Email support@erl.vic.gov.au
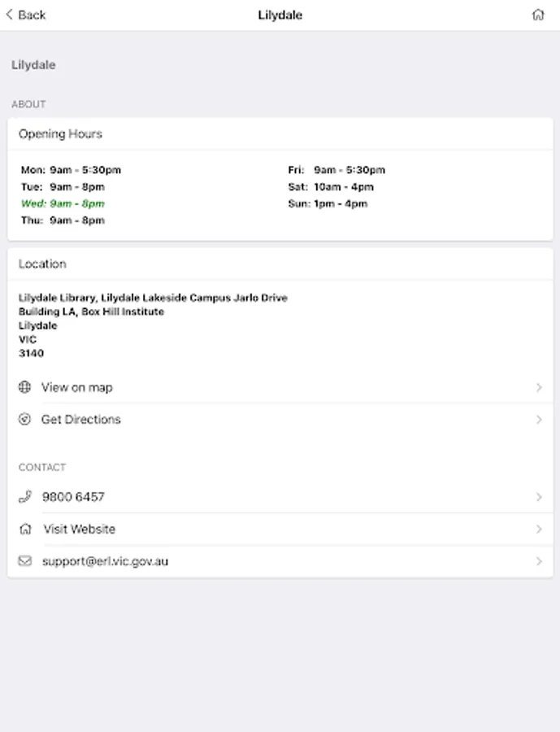Viewport: 560px width, 732px height. coord(105,561)
